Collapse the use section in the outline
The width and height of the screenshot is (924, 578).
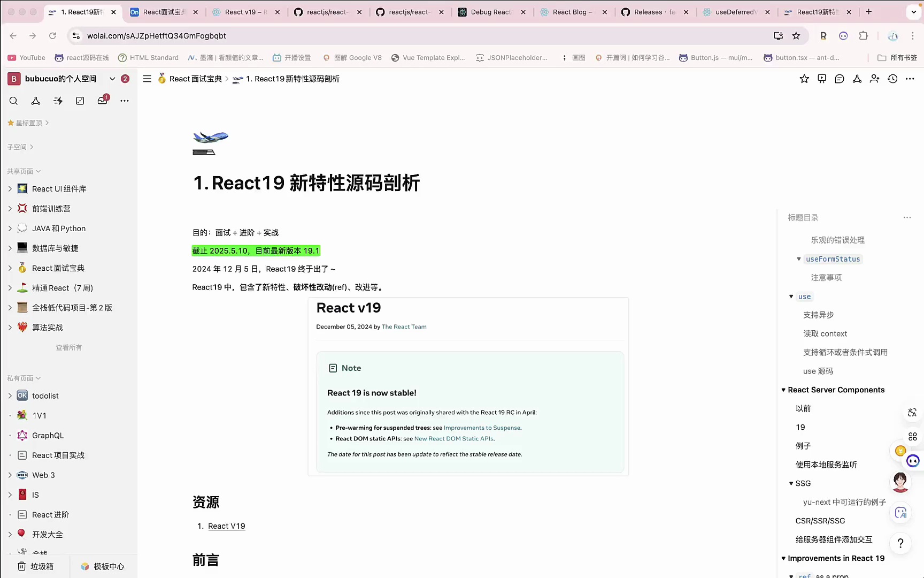point(791,296)
